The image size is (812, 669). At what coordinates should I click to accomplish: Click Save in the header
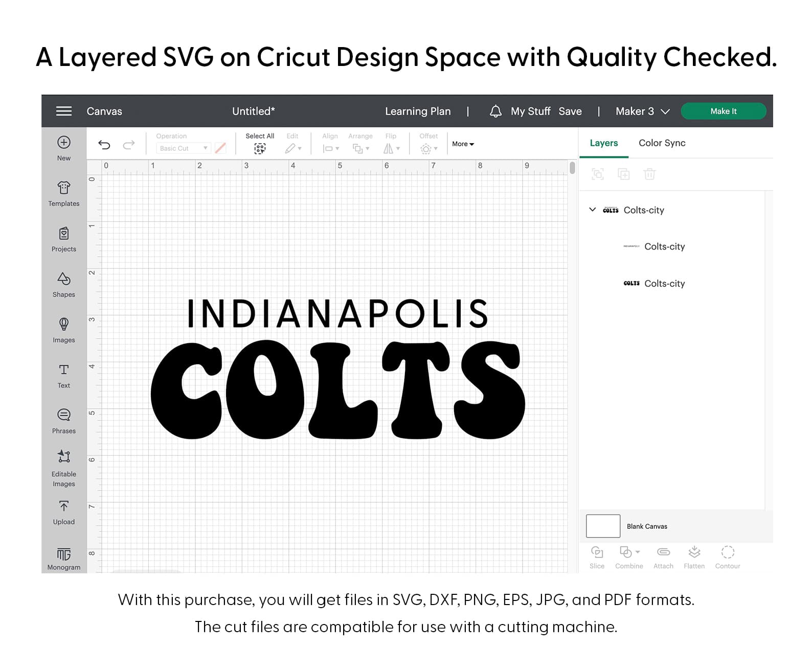click(x=570, y=111)
